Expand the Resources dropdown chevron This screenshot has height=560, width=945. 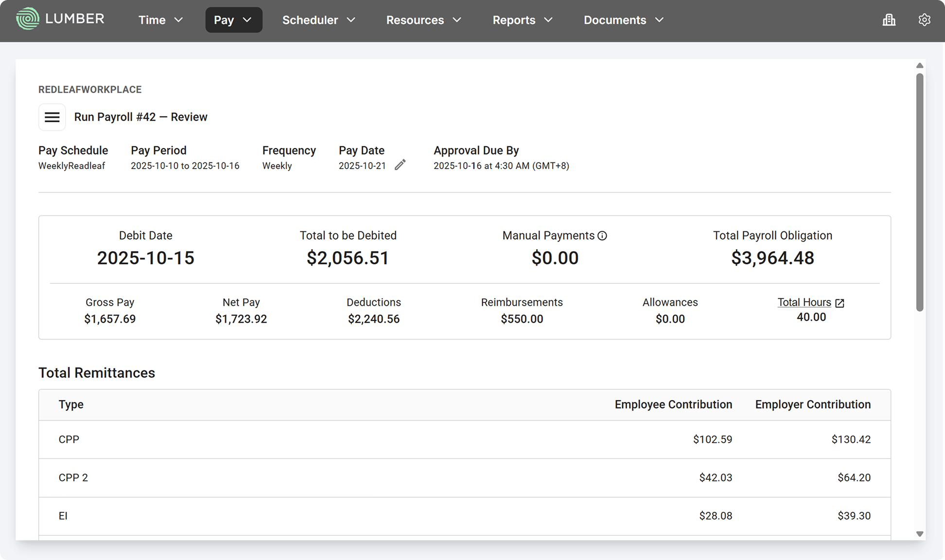(457, 20)
